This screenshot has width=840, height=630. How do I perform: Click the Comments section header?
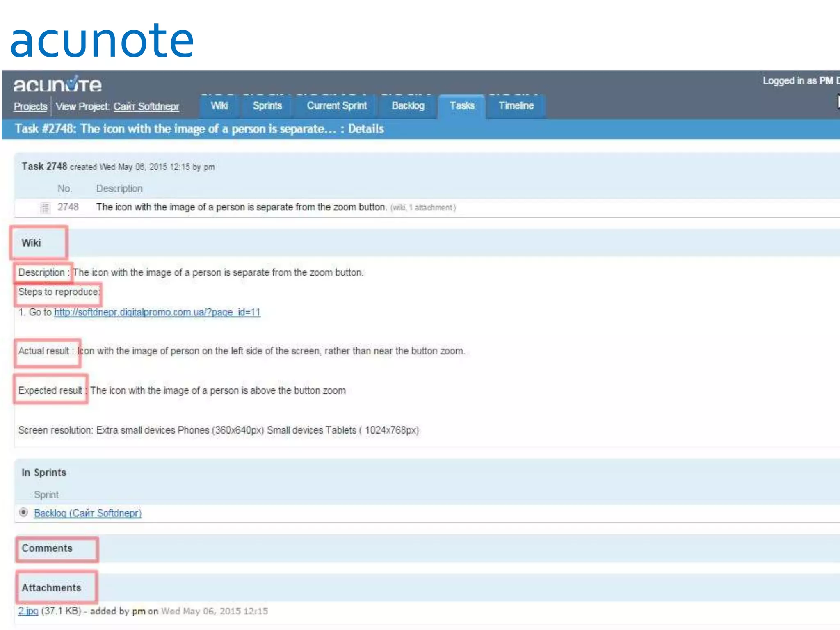[47, 548]
